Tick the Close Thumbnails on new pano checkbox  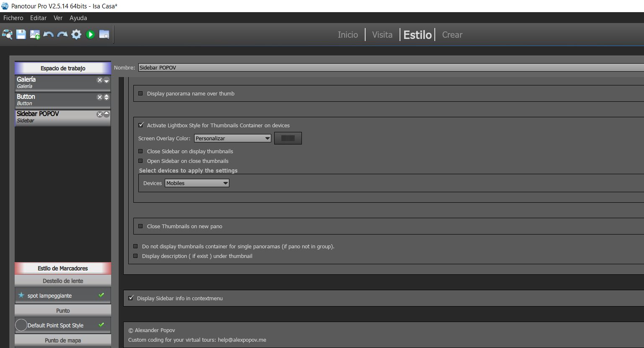(x=141, y=227)
